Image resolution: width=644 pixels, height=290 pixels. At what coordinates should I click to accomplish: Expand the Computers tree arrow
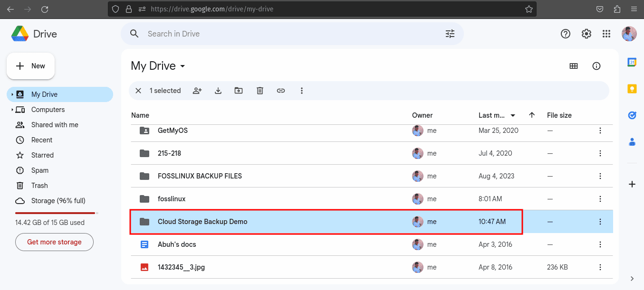click(12, 110)
